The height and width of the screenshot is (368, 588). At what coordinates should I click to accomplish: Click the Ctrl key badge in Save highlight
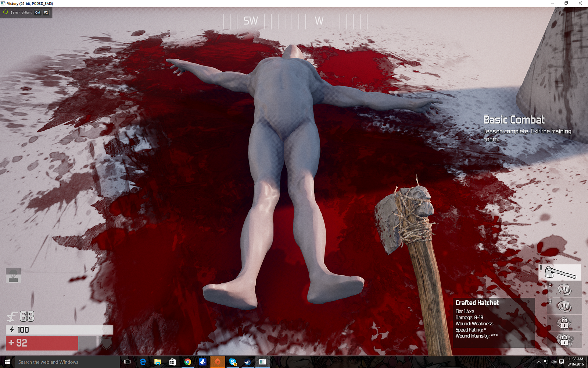click(38, 13)
